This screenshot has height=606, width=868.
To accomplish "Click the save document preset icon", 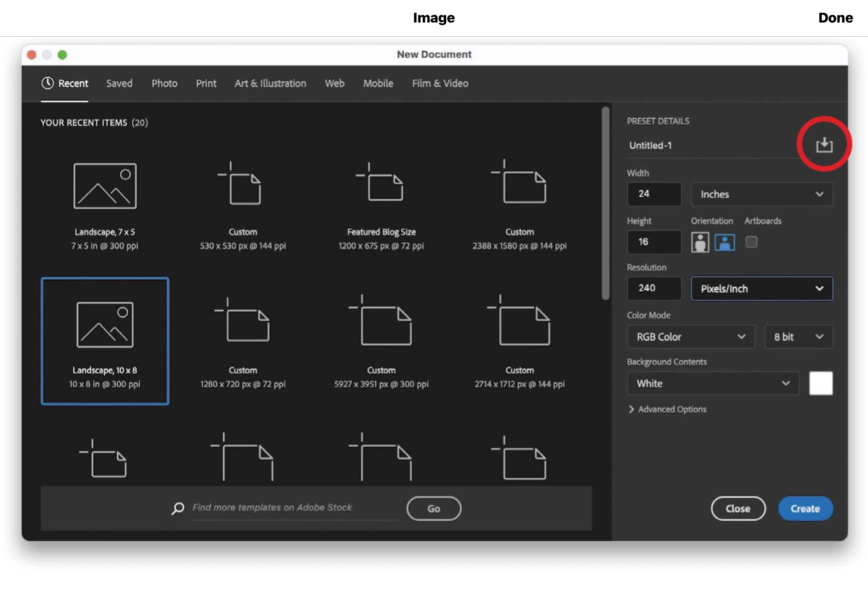I will [824, 145].
